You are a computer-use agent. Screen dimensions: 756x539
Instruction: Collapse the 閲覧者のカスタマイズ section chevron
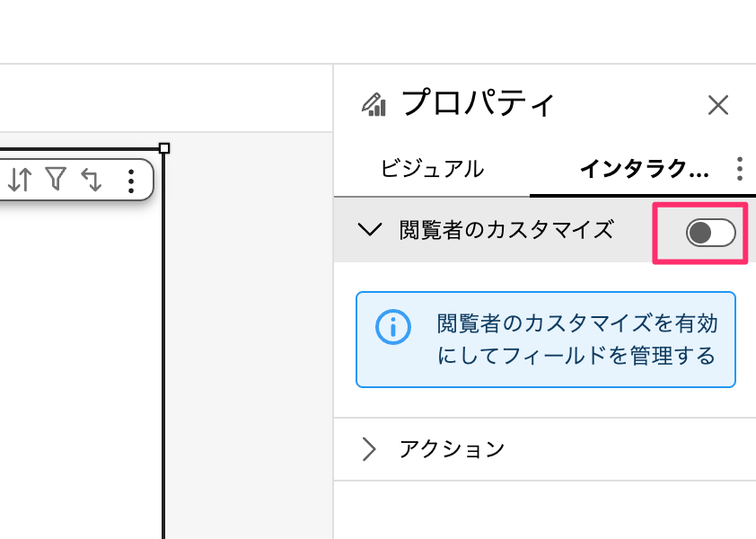[x=369, y=230]
